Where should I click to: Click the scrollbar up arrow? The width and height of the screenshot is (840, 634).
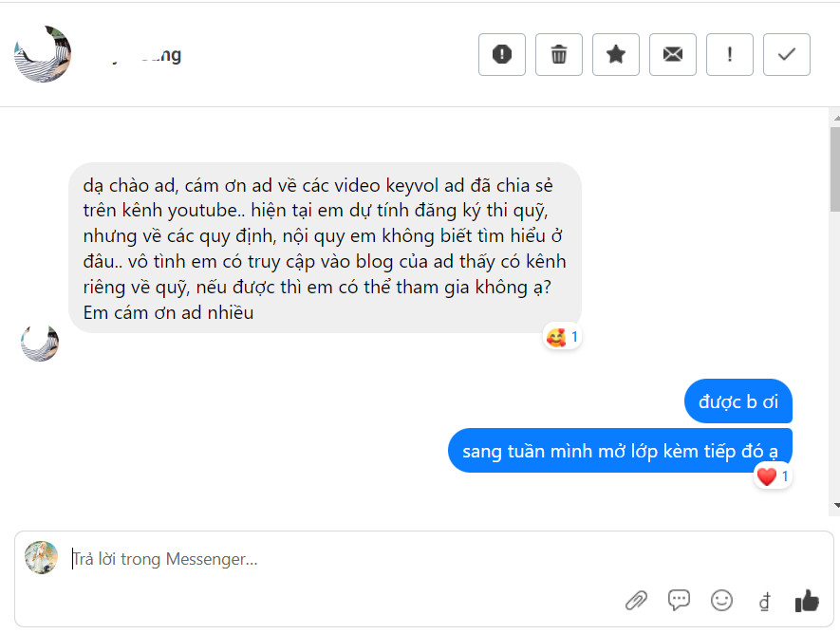point(836,118)
